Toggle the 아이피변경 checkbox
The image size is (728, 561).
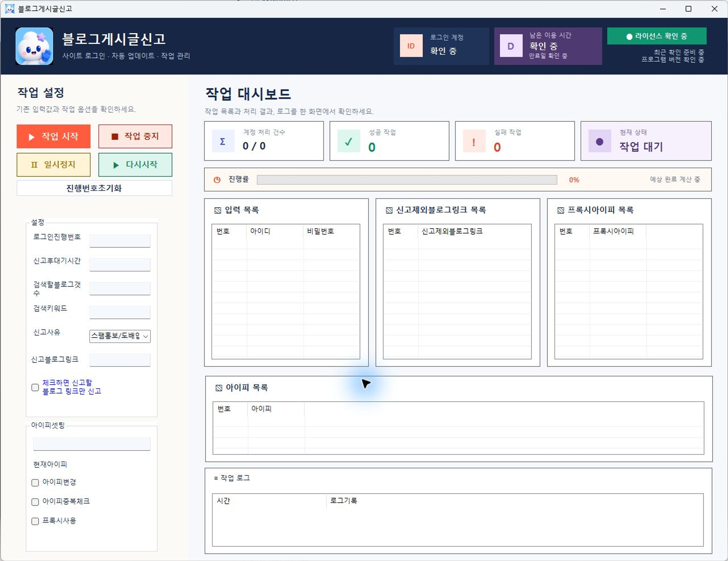pyautogui.click(x=35, y=483)
